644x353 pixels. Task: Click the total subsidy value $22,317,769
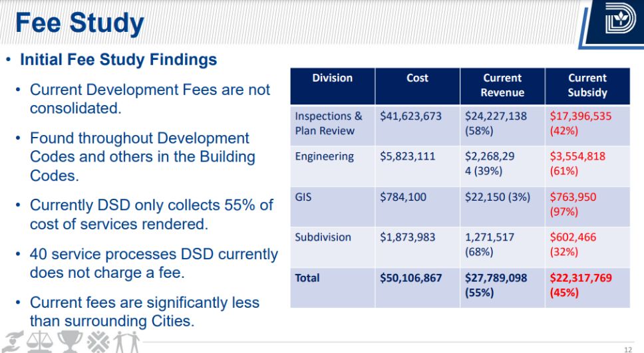(581, 278)
